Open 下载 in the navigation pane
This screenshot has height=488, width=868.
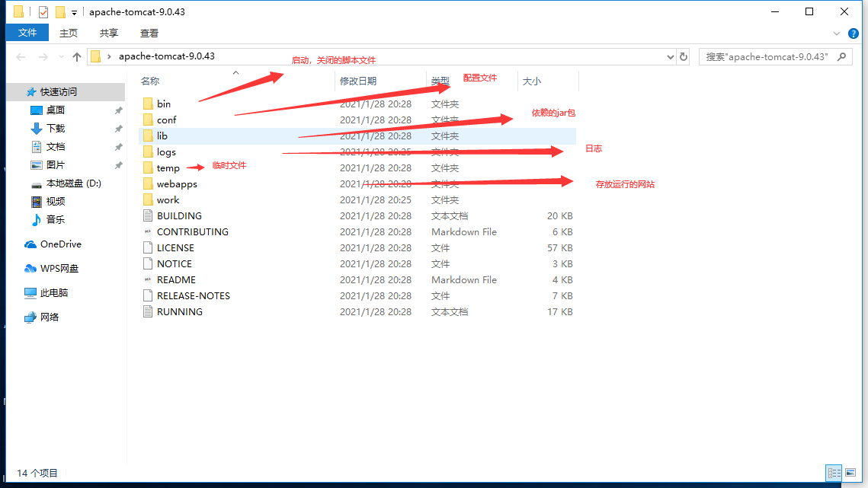click(x=56, y=129)
